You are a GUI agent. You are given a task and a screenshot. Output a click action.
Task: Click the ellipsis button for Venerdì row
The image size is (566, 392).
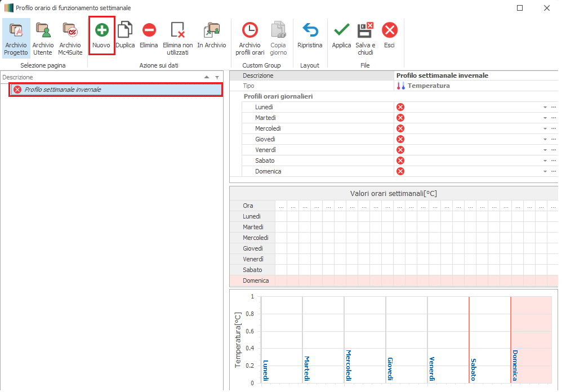(554, 150)
